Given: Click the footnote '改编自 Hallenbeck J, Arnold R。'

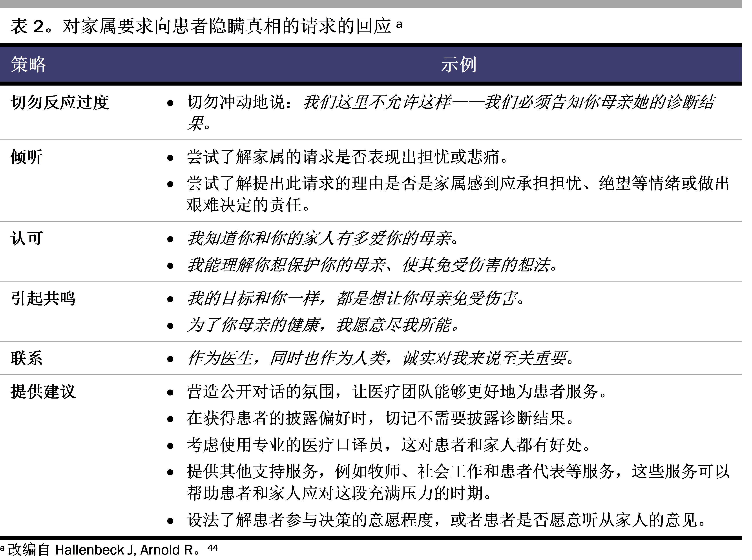Looking at the screenshot, I should click(x=103, y=550).
